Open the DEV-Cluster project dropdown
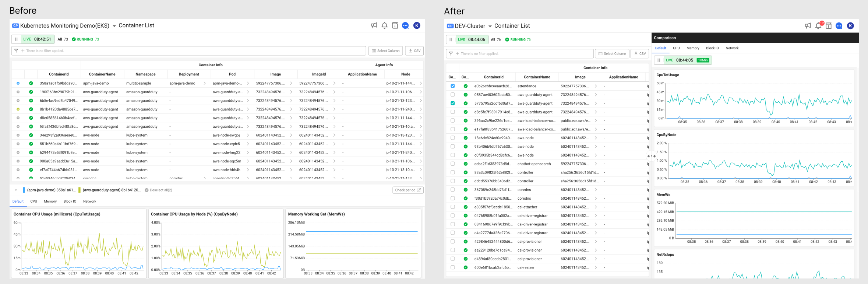Screen dimensions: 868x284 (x=490, y=26)
